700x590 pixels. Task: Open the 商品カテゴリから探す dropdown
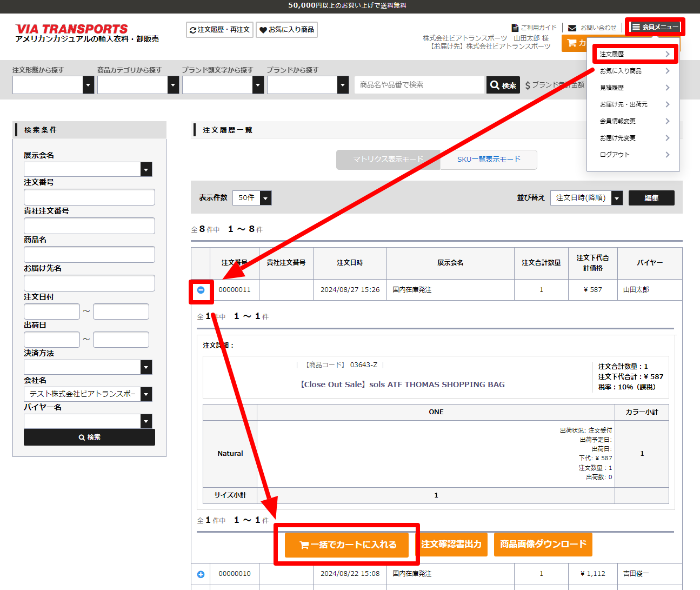pos(138,85)
